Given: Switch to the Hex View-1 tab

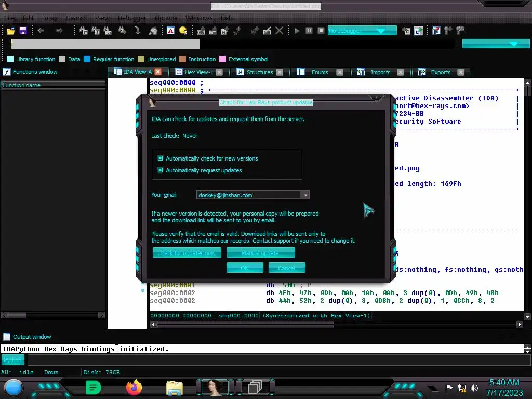Looking at the screenshot, I should [199, 72].
